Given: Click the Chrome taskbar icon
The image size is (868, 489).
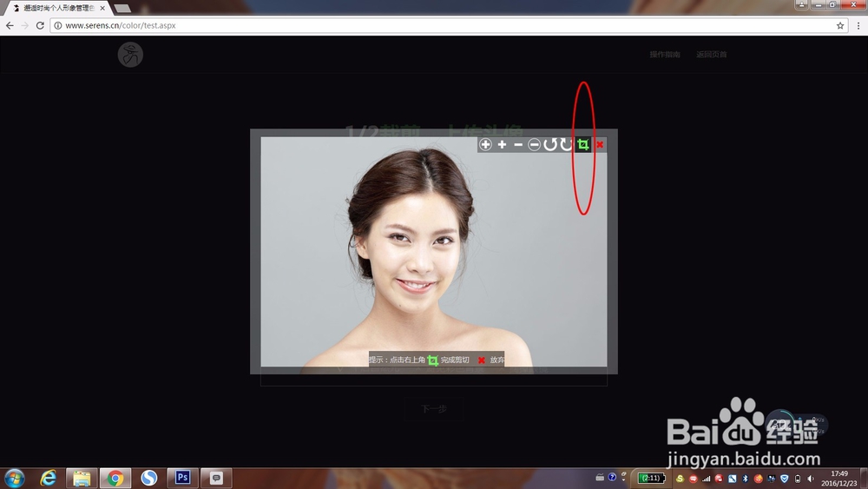Looking at the screenshot, I should coord(115,478).
